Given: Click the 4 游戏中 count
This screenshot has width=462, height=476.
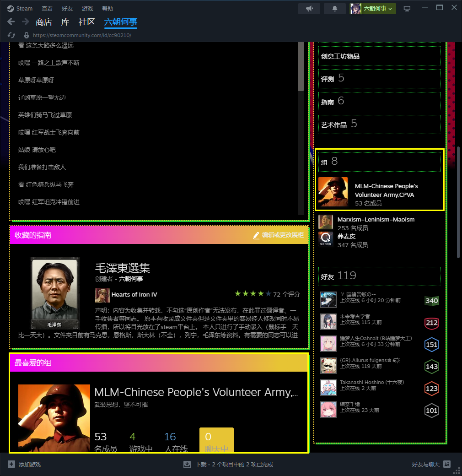Looking at the screenshot, I should [141, 442].
